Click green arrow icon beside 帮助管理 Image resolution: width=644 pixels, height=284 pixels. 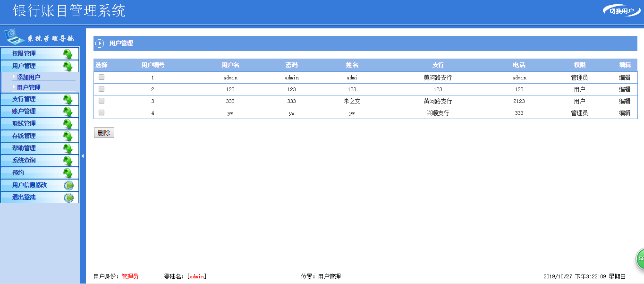[68, 148]
